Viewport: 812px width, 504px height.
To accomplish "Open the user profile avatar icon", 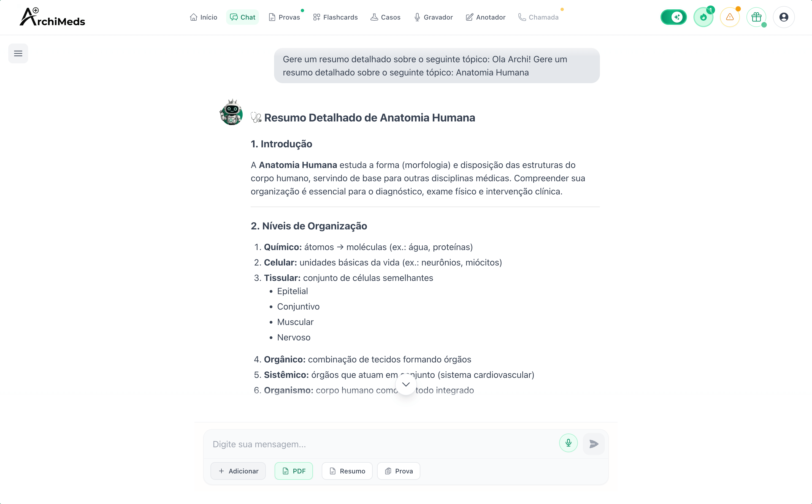I will coord(784,17).
